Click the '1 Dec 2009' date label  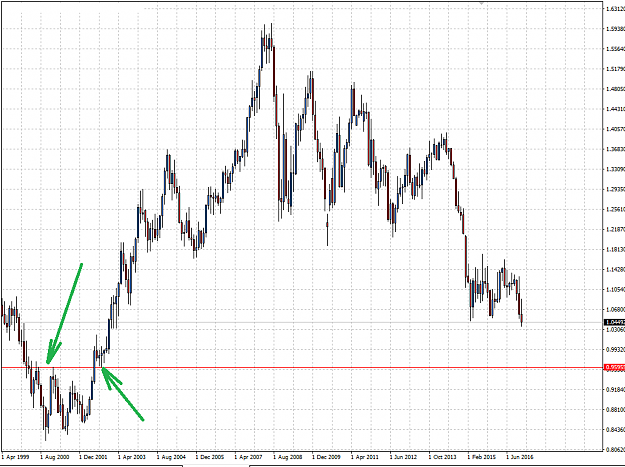[x=326, y=457]
